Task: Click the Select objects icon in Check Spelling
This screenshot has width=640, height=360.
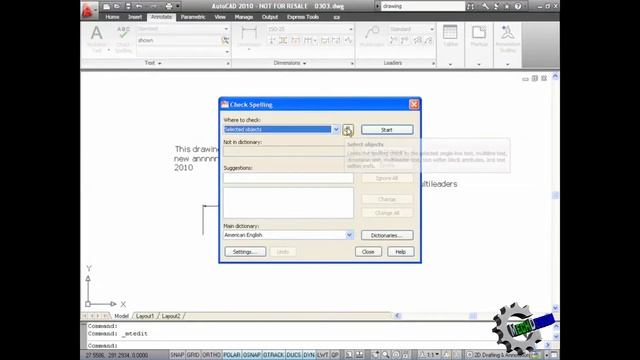Action: 348,130
